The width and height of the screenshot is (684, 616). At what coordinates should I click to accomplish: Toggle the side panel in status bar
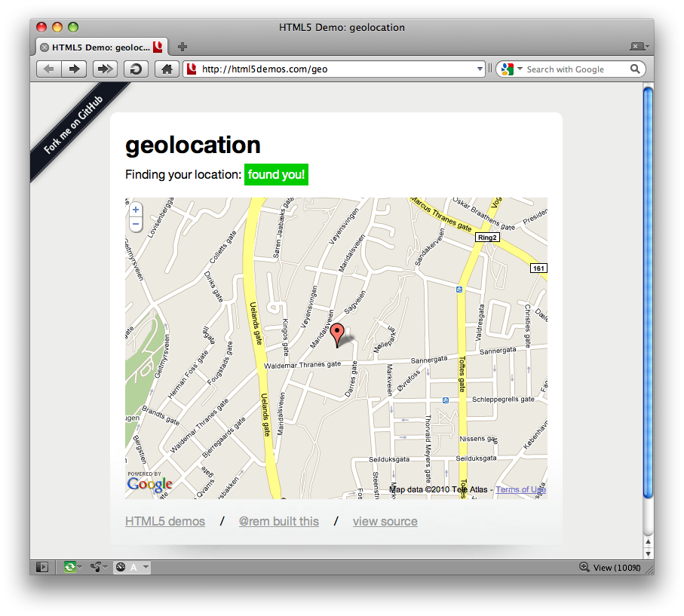[42, 567]
